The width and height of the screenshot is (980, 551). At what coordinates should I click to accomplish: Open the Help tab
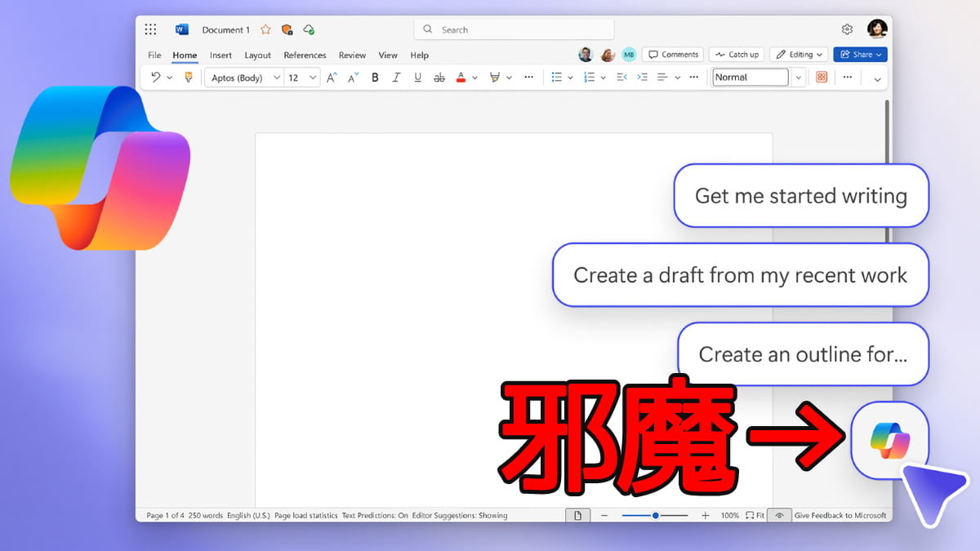tap(419, 56)
